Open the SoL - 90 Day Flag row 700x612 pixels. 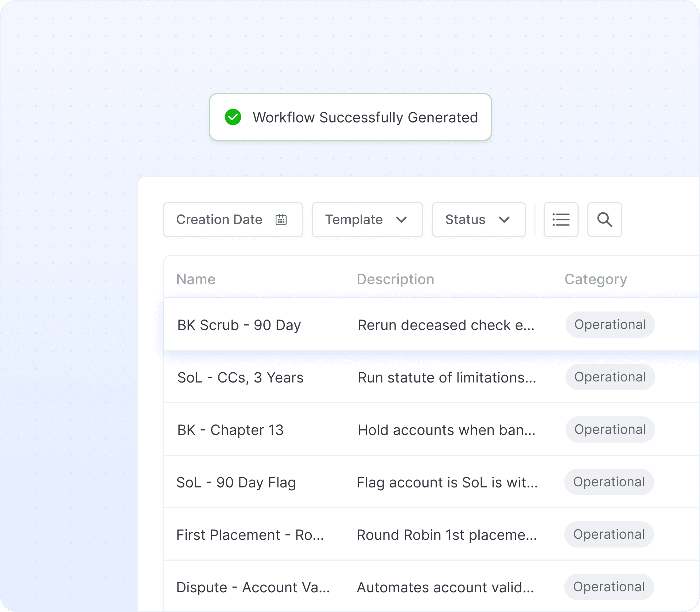click(x=236, y=482)
